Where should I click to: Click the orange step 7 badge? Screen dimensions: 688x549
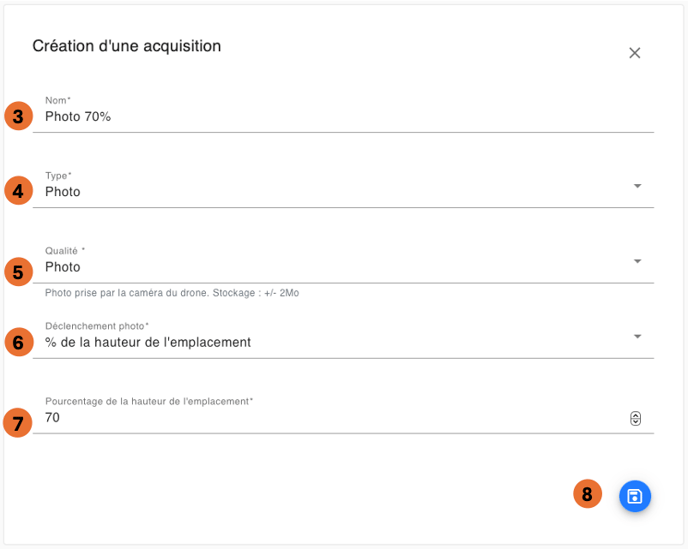(18, 422)
